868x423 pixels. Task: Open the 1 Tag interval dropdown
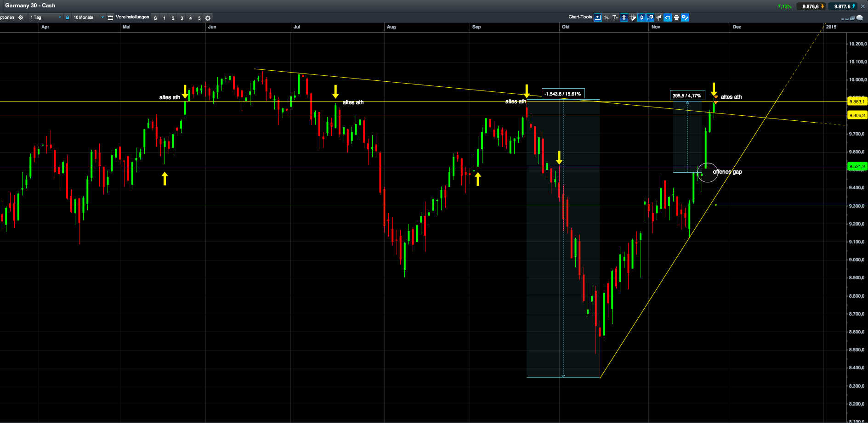coord(46,17)
